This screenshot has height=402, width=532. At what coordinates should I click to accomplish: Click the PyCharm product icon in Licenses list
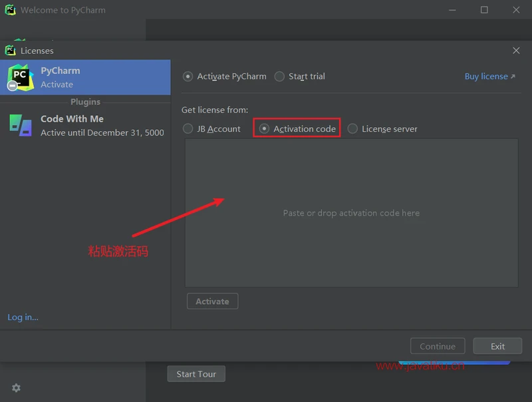pyautogui.click(x=20, y=77)
